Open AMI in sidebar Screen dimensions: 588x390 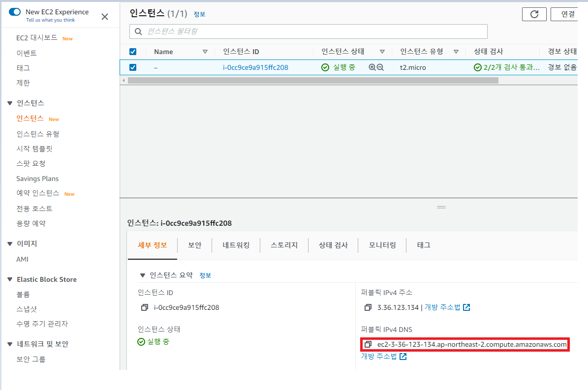click(x=22, y=259)
